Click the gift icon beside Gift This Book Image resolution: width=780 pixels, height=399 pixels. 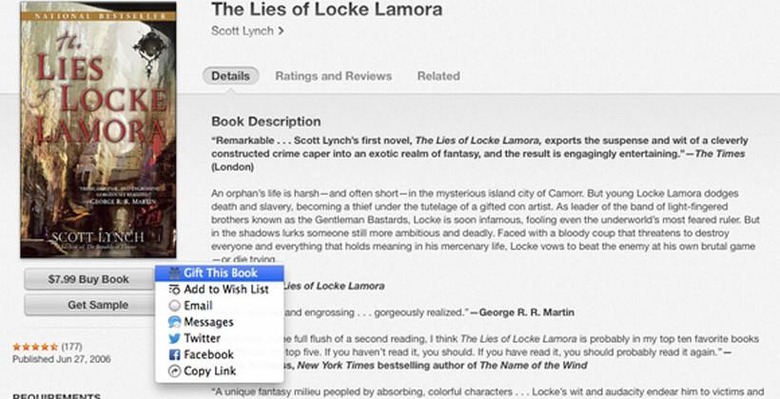pyautogui.click(x=174, y=273)
